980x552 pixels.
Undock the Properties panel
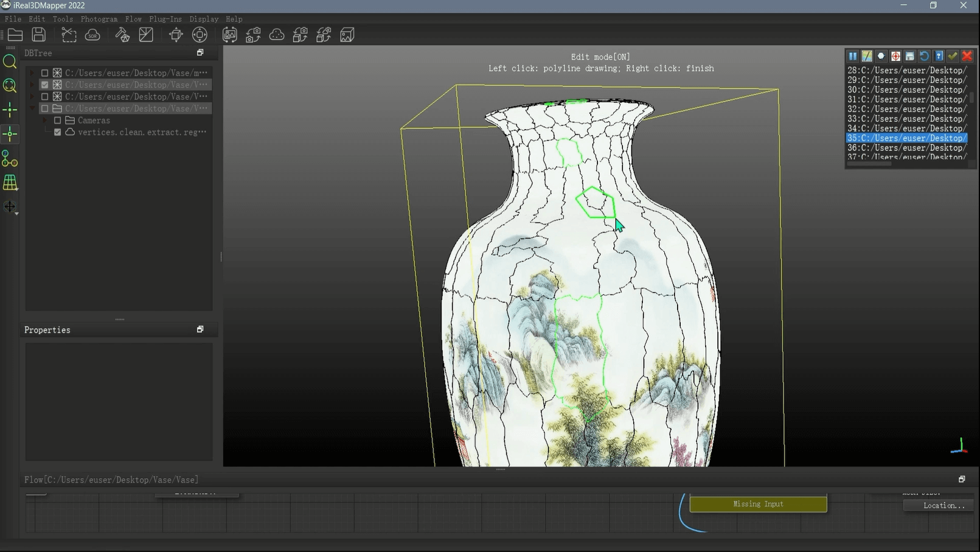pyautogui.click(x=200, y=329)
